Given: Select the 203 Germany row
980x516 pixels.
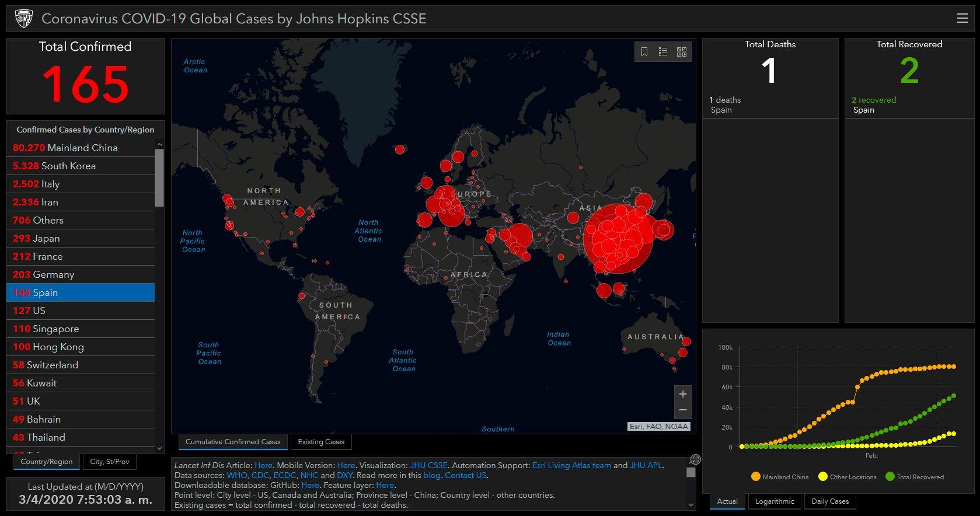Looking at the screenshot, I should (81, 274).
